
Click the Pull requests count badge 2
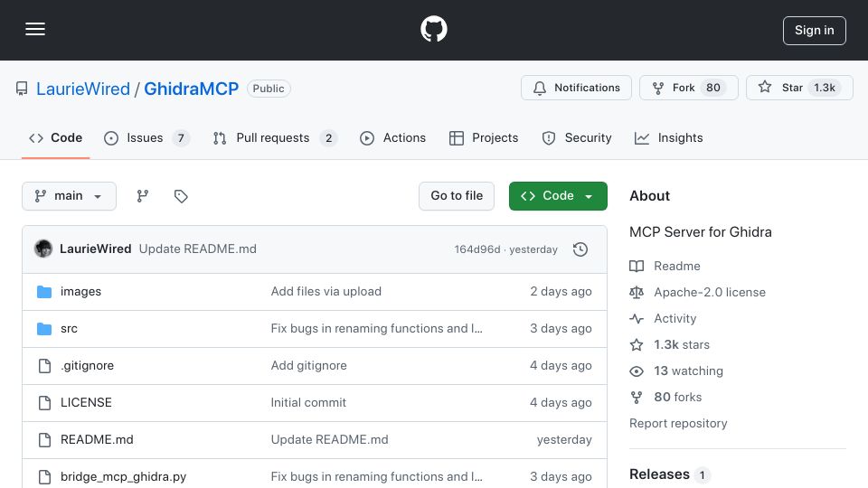click(328, 138)
